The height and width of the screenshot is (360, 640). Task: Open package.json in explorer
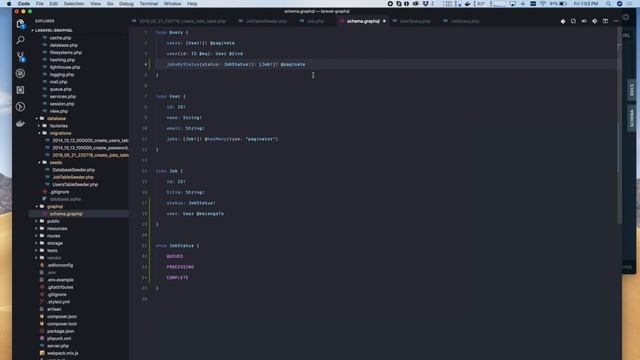pyautogui.click(x=60, y=331)
